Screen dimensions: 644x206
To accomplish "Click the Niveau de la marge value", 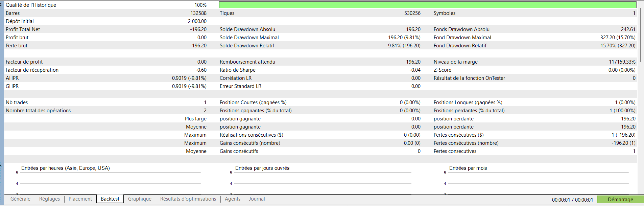I will (x=622, y=62).
